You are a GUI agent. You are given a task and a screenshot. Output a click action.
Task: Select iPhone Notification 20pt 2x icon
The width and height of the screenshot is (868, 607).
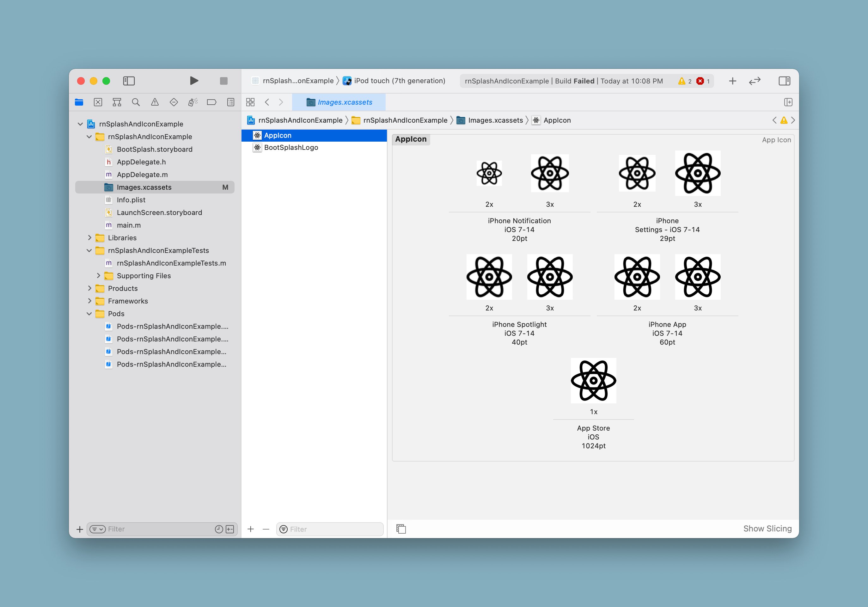pyautogui.click(x=489, y=173)
